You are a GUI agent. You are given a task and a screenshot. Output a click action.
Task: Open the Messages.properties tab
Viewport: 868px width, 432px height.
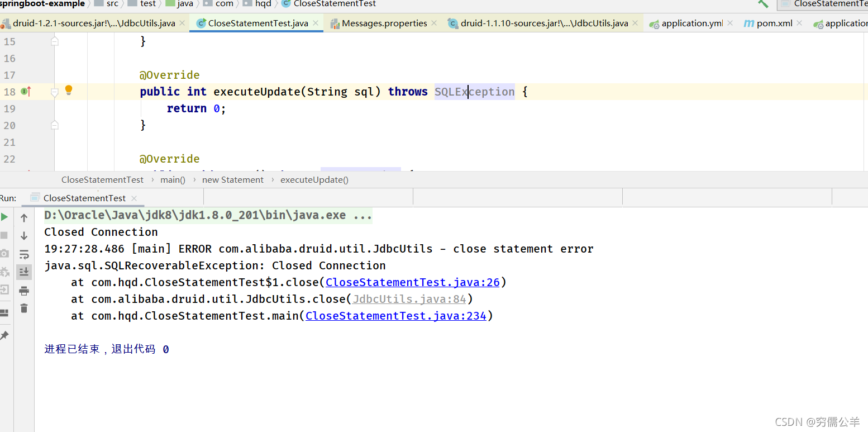tap(384, 23)
